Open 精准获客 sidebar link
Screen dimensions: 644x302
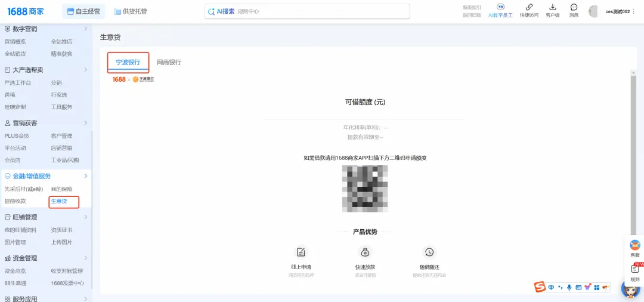tap(61, 54)
